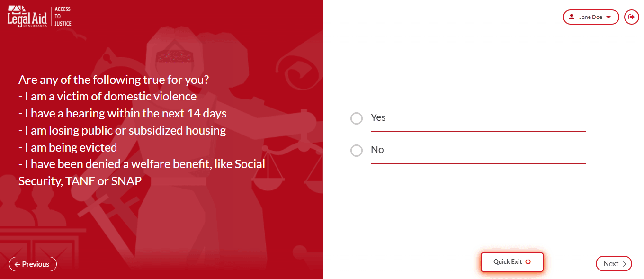The height and width of the screenshot is (279, 644).
Task: Go back with the Previous button
Action: [33, 264]
